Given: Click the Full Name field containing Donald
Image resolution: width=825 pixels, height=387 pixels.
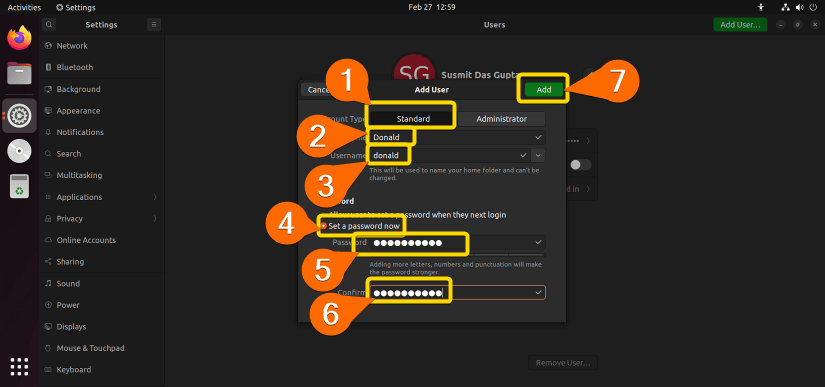Looking at the screenshot, I should (457, 137).
